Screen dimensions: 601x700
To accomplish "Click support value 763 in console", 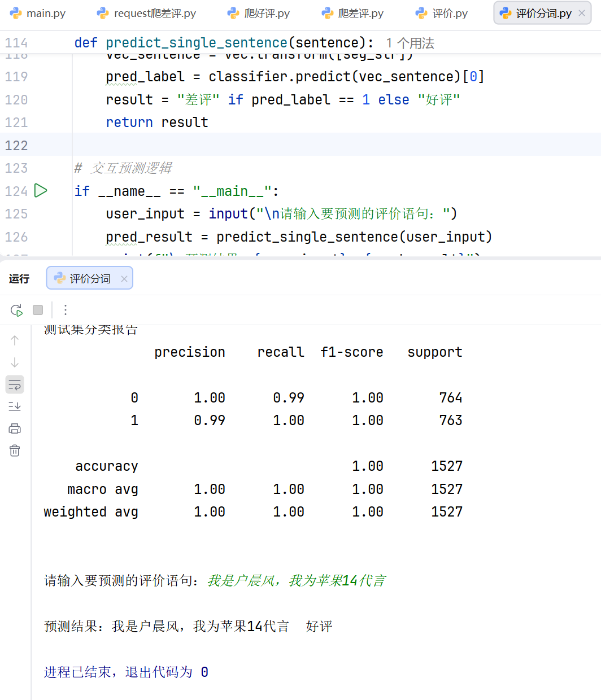I will point(451,421).
